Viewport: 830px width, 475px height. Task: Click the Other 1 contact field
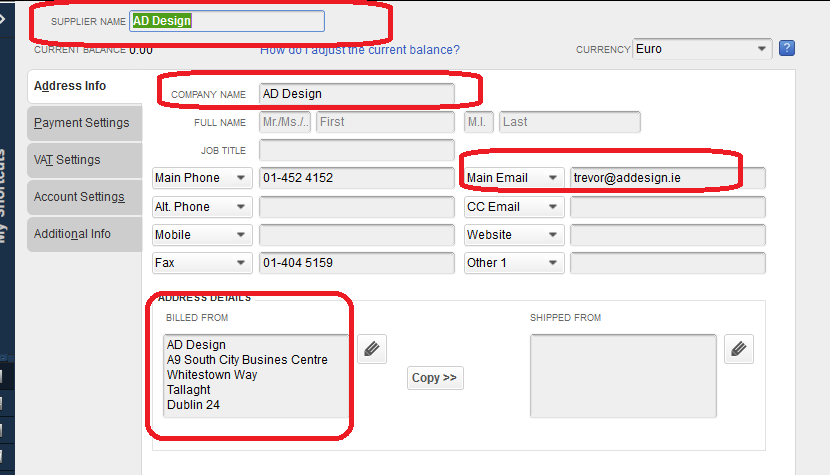pos(667,263)
